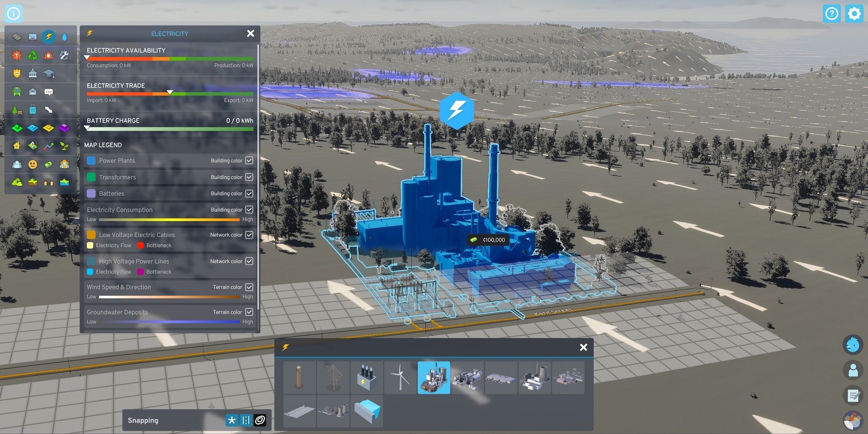Image resolution: width=868 pixels, height=434 pixels.
Task: Open the Help question mark button
Action: 832,14
